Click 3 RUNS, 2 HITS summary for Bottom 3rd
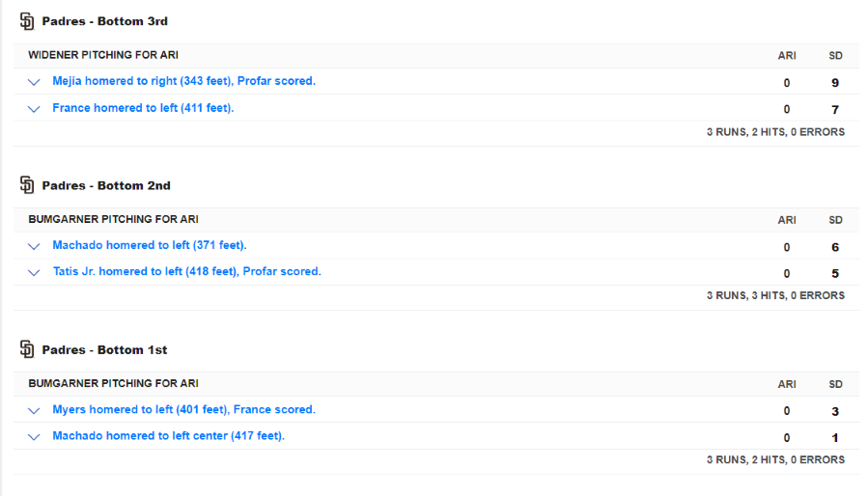The height and width of the screenshot is (496, 868). click(x=775, y=132)
